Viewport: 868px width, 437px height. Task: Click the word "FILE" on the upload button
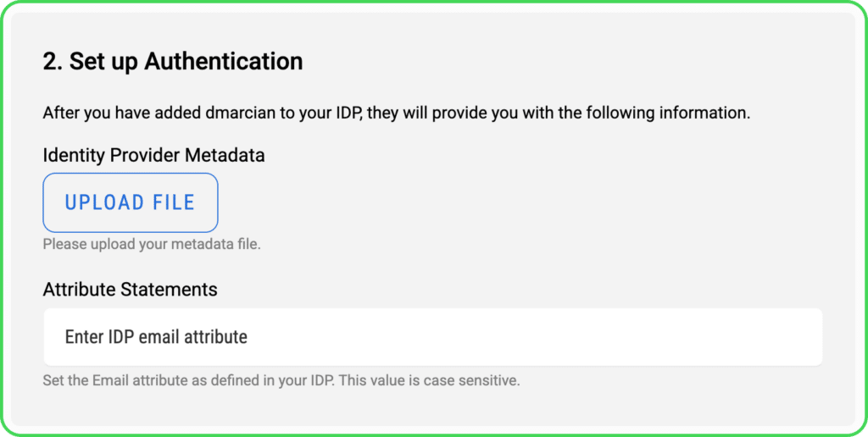[x=174, y=202]
